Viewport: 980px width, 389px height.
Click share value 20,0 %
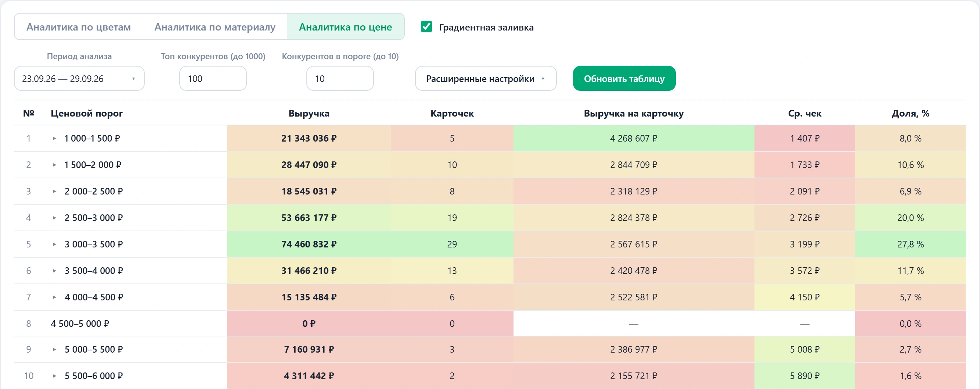[910, 218]
